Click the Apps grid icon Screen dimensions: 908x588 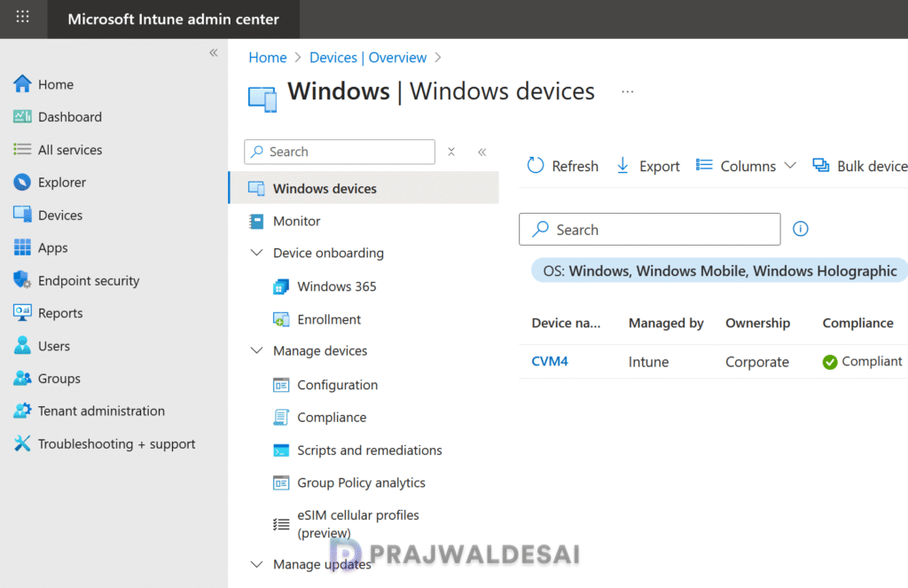pyautogui.click(x=22, y=247)
